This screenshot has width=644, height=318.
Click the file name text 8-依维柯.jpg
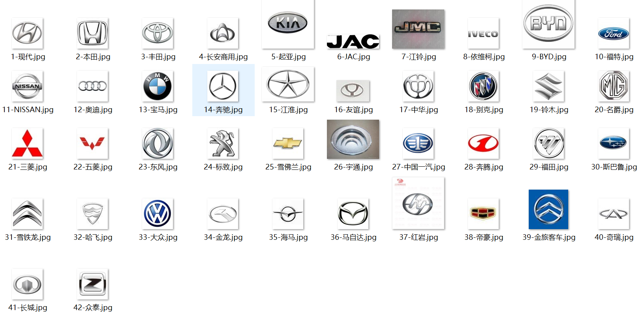tap(484, 57)
